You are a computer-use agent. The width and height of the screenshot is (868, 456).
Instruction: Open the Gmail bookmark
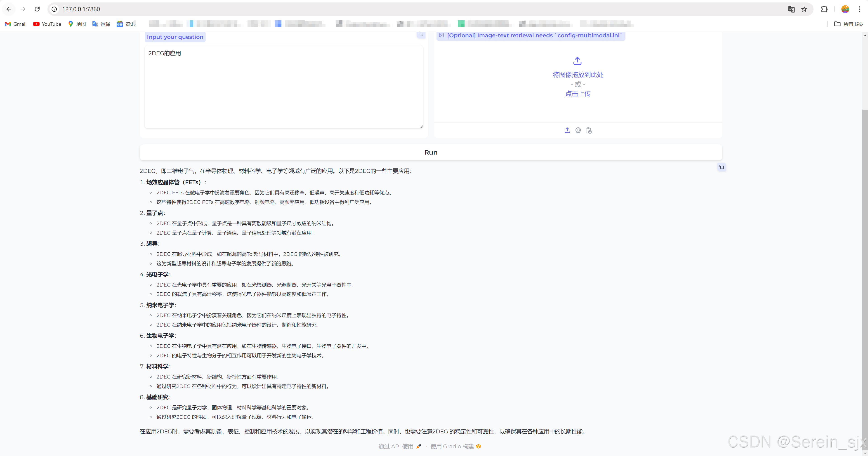click(x=16, y=24)
